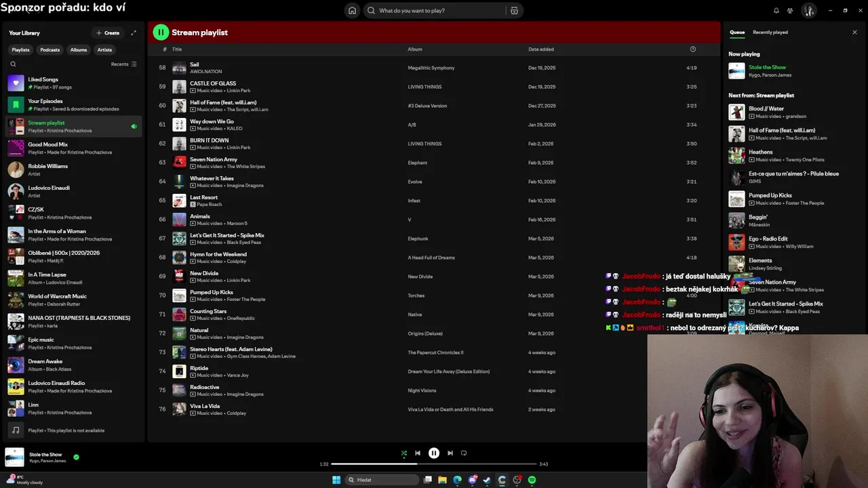Select 'Ego - Radio Edit' in the queue
This screenshot has height=488, width=868.
point(790,243)
